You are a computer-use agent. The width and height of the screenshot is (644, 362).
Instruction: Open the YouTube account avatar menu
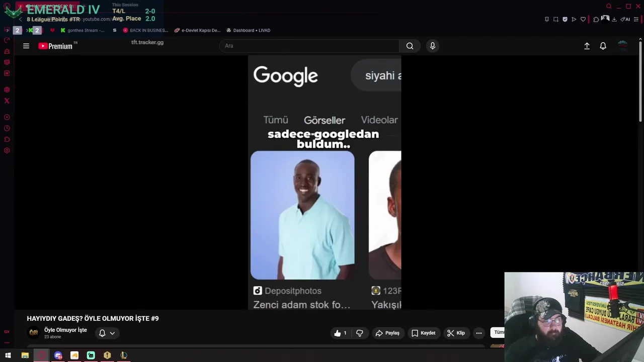point(622,46)
